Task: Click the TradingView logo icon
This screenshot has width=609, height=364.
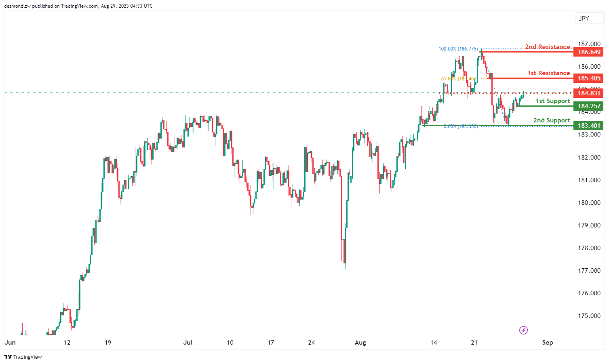Action: [8, 357]
